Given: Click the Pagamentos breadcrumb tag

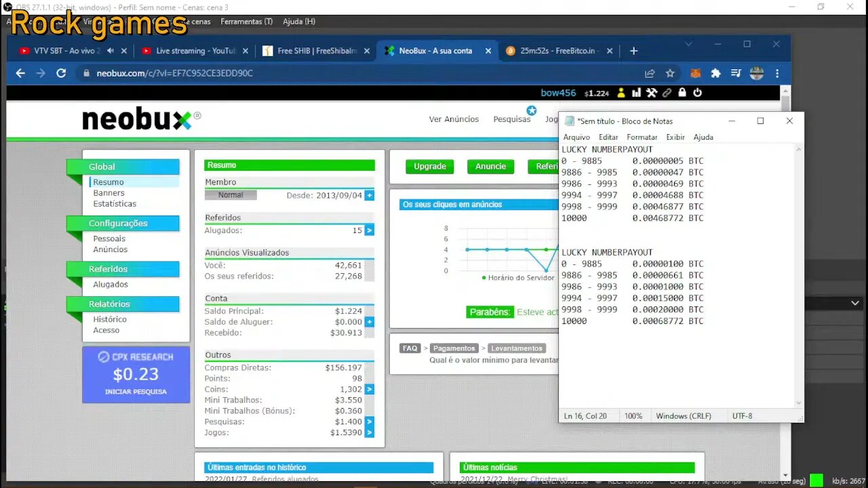Looking at the screenshot, I should tap(454, 348).
